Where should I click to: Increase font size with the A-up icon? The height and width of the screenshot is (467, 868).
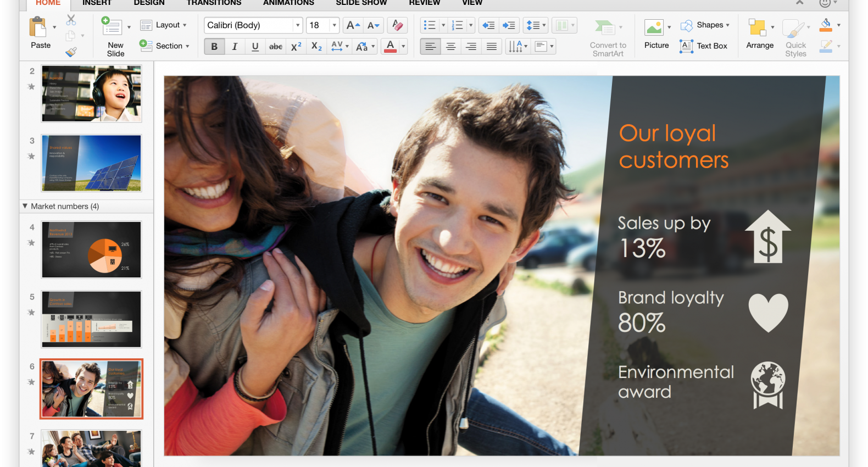click(x=353, y=25)
